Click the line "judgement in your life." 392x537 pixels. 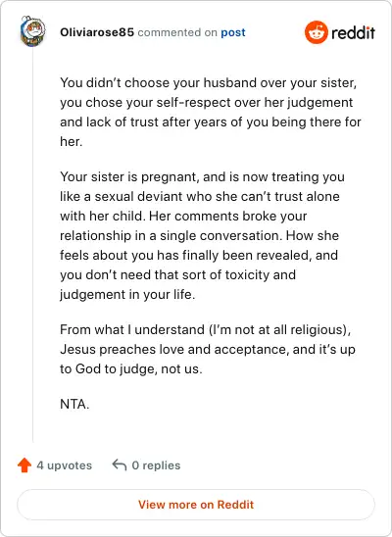pos(127,295)
